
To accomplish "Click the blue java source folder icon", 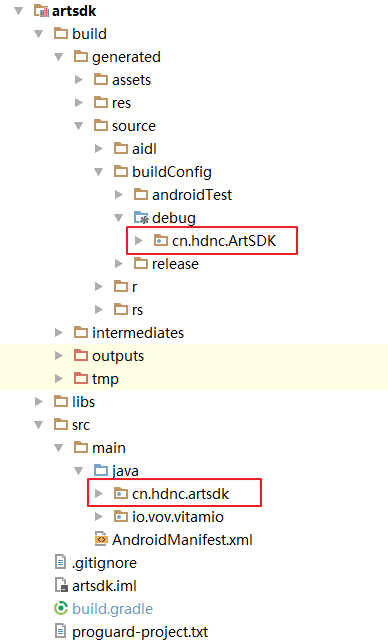I will point(101,470).
